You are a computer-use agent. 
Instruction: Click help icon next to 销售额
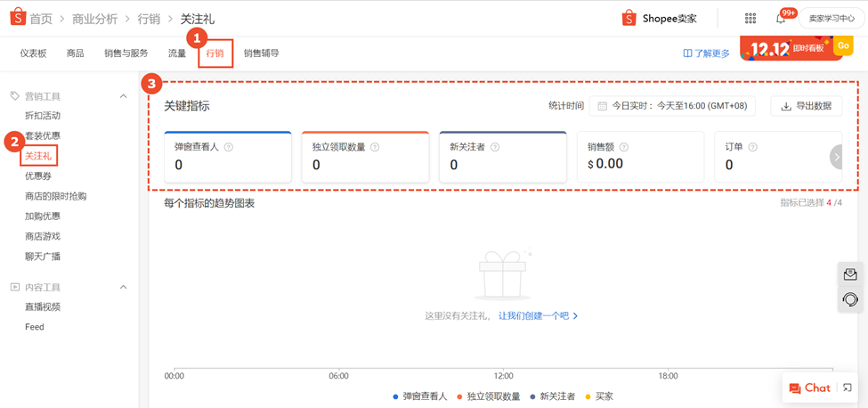[x=624, y=147]
